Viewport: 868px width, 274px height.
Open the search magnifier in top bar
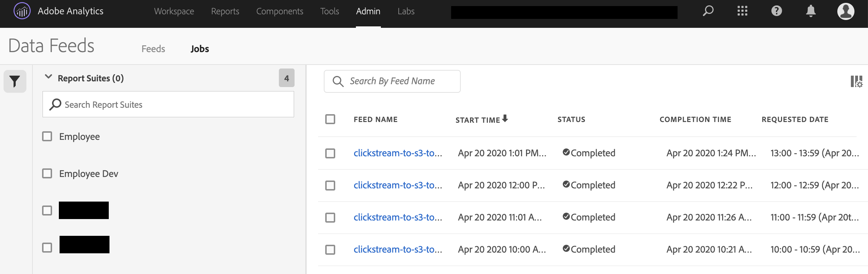coord(708,11)
